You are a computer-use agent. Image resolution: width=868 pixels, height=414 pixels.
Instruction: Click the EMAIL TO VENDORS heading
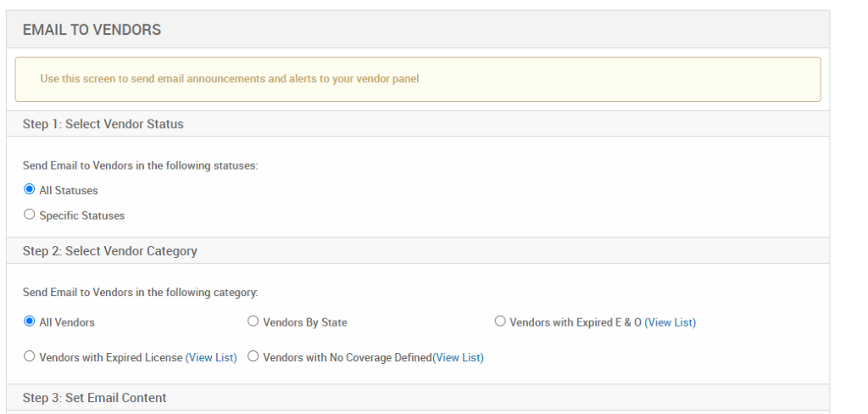click(x=92, y=30)
